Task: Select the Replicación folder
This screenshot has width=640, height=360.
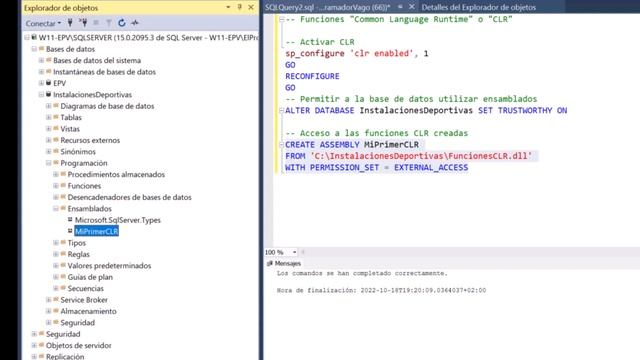Action: click(x=65, y=356)
